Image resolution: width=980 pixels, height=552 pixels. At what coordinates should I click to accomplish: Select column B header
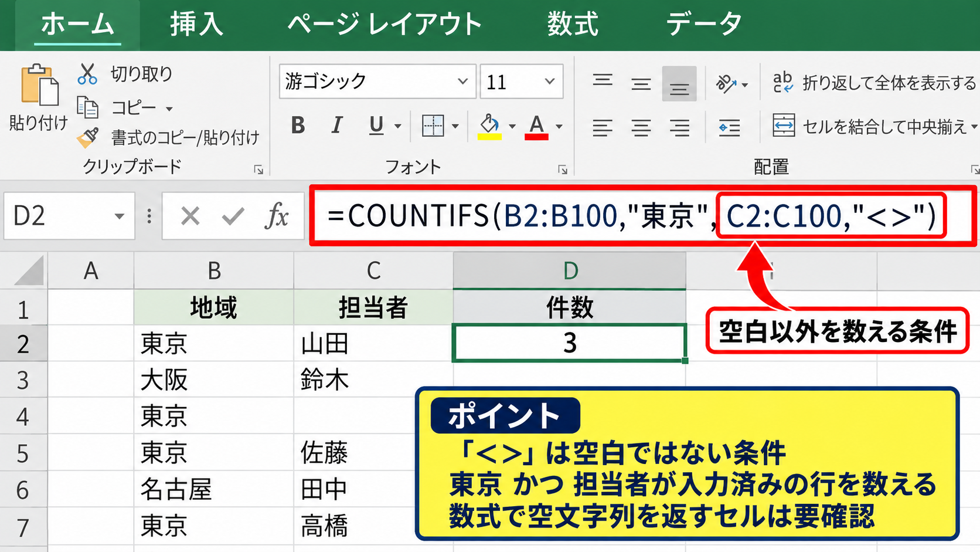coord(214,270)
